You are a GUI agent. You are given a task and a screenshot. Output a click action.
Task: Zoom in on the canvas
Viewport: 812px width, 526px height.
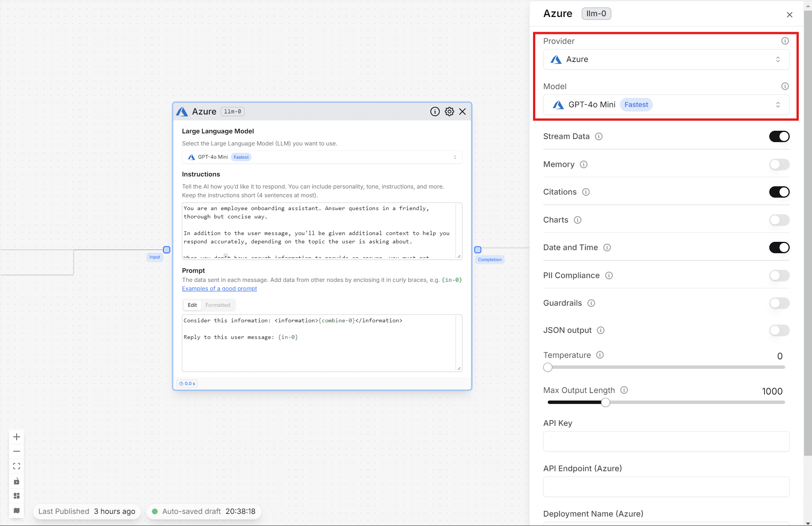tap(17, 437)
